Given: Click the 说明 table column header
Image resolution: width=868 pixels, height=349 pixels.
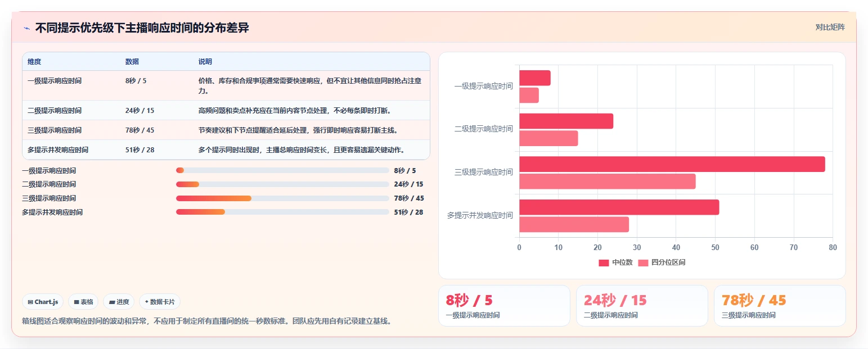Looking at the screenshot, I should 205,61.
